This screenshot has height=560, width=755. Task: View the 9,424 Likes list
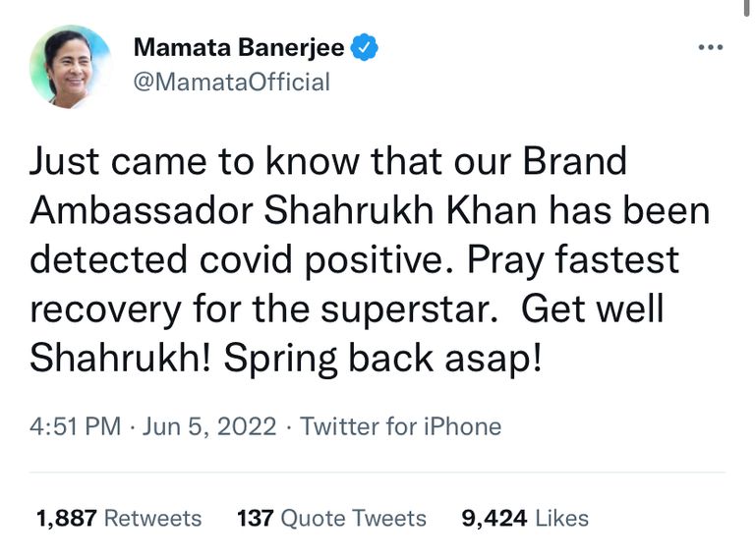coord(525,518)
